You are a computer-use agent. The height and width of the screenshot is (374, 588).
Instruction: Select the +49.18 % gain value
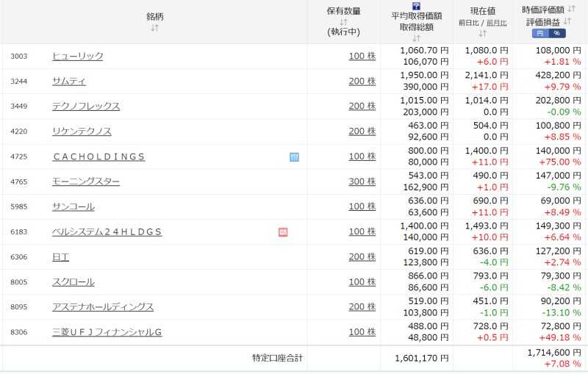pyautogui.click(x=560, y=338)
